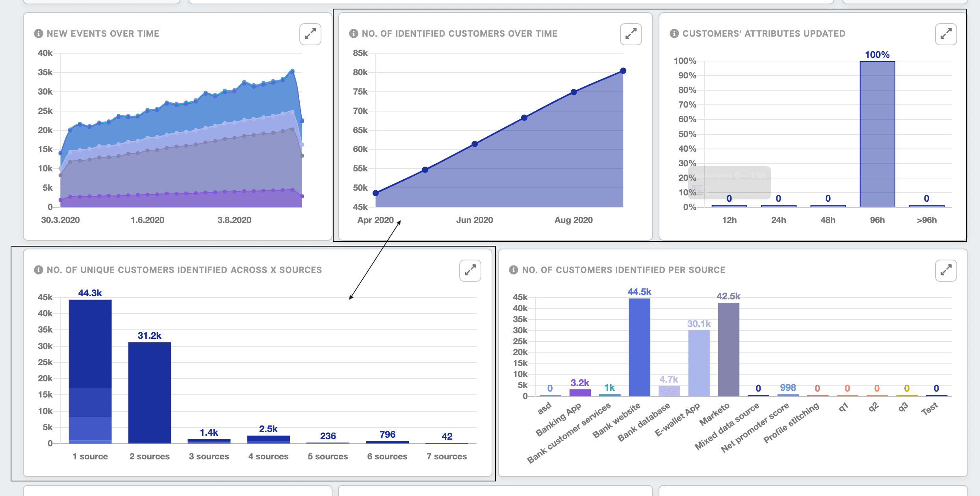Click the info icon on "Customers' Attributes Updated"
The image size is (980, 496).
(674, 33)
